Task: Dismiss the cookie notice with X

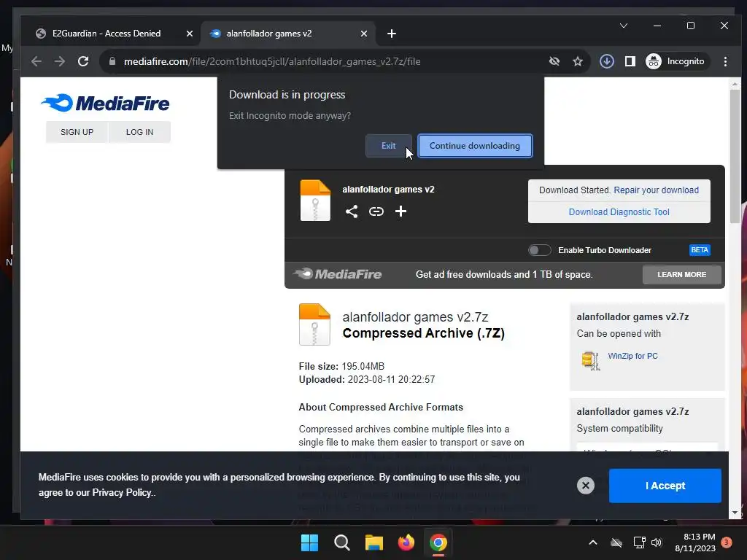Action: (x=586, y=486)
